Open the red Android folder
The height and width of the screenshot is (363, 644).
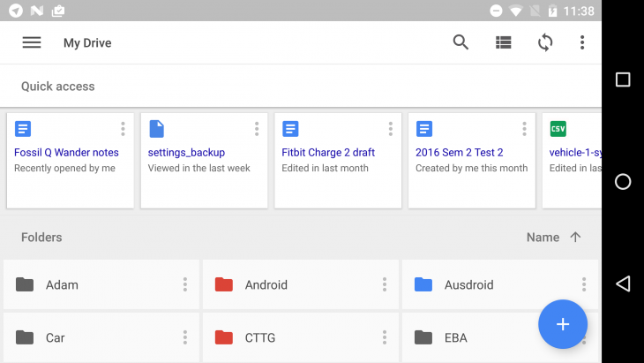(300, 284)
